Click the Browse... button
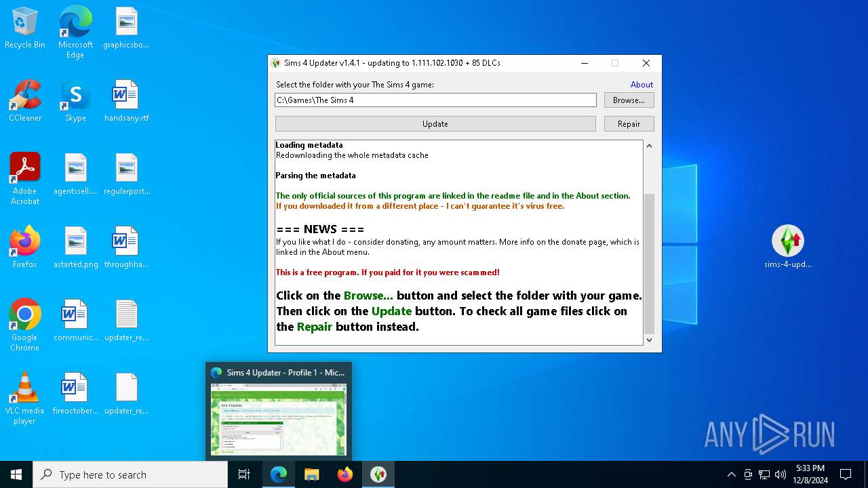 tap(629, 100)
